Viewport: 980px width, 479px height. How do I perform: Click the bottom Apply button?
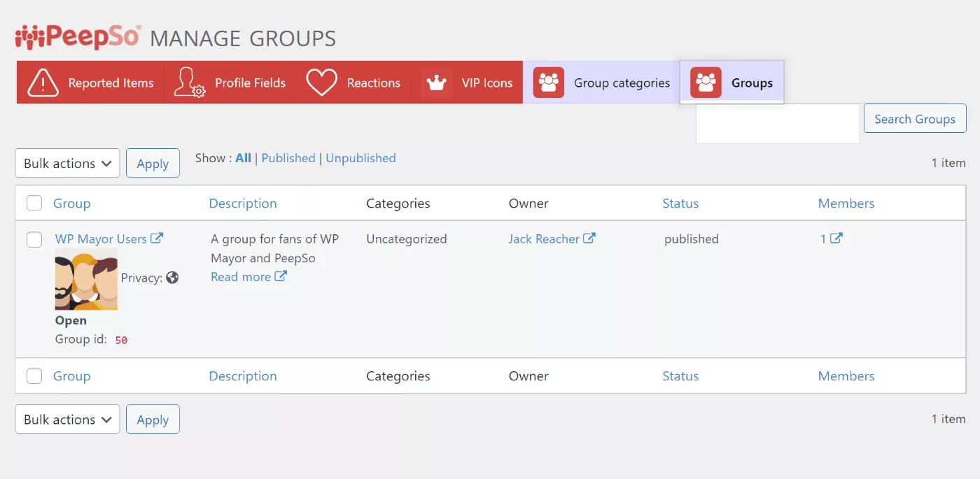coord(153,420)
